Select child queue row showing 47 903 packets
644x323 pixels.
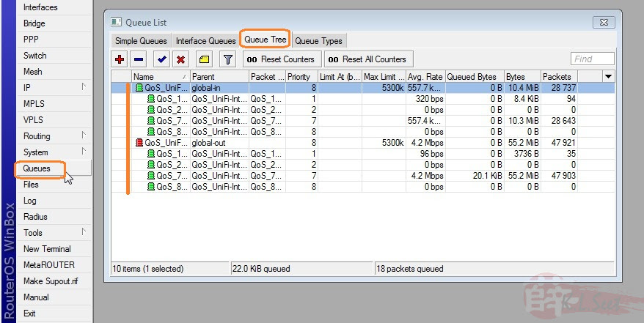[x=363, y=176]
